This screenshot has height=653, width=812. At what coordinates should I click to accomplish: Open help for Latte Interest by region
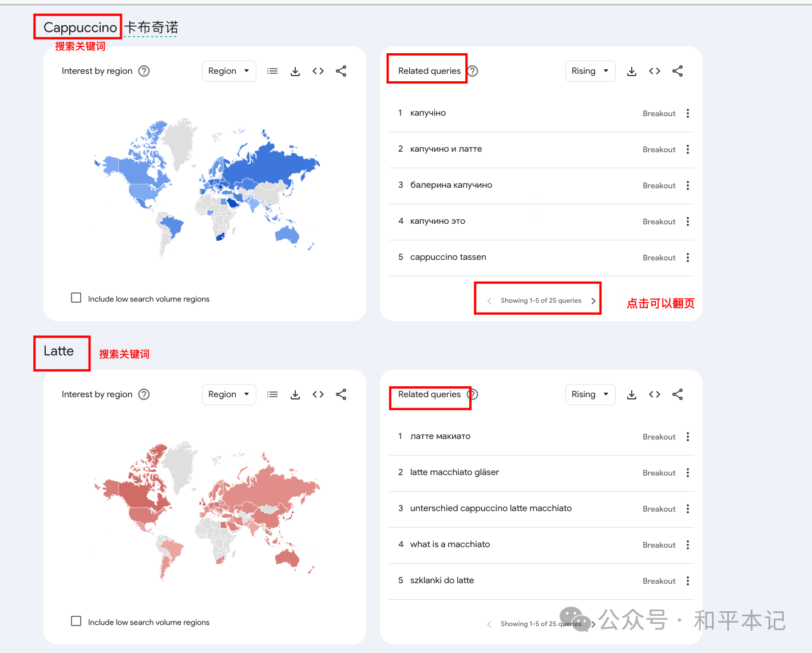coord(144,394)
